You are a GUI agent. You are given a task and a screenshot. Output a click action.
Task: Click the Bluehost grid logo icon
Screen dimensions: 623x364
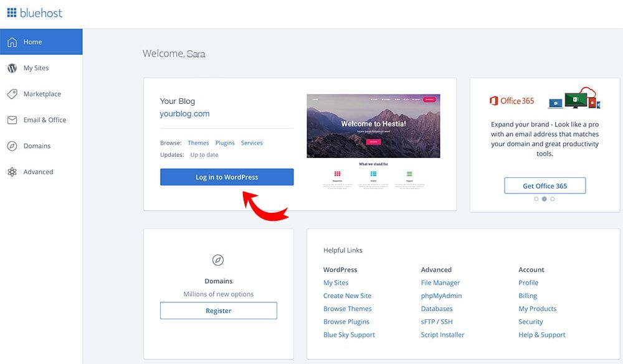point(12,12)
